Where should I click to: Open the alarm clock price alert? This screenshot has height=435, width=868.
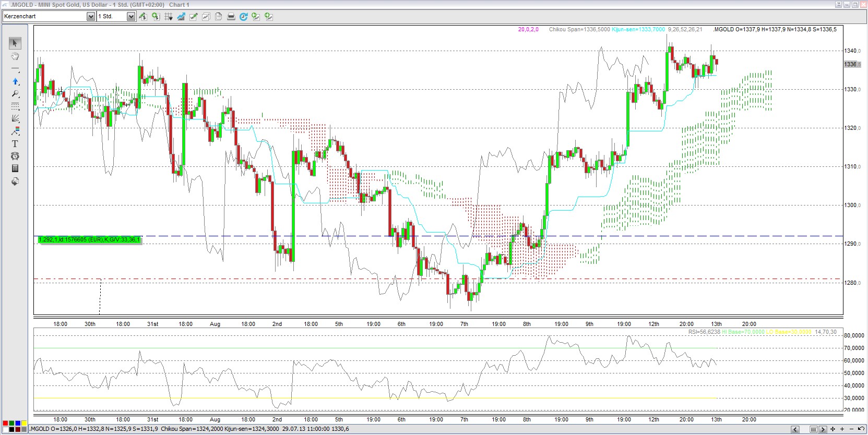pos(15,156)
